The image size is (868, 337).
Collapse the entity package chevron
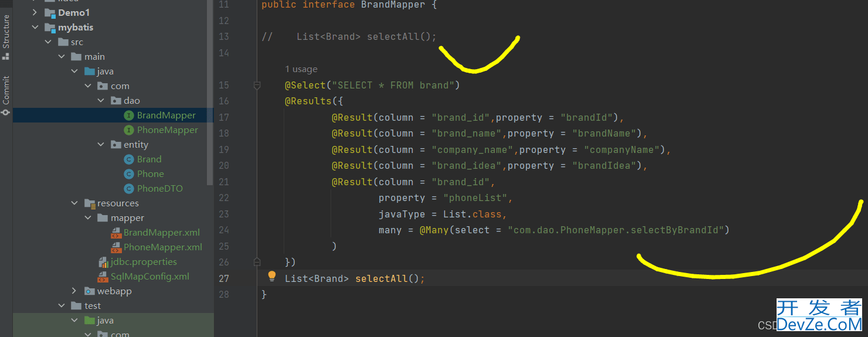coord(101,145)
